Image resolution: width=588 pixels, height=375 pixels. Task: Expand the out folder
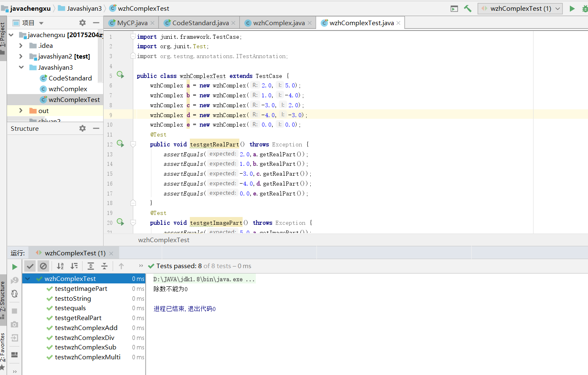point(21,111)
